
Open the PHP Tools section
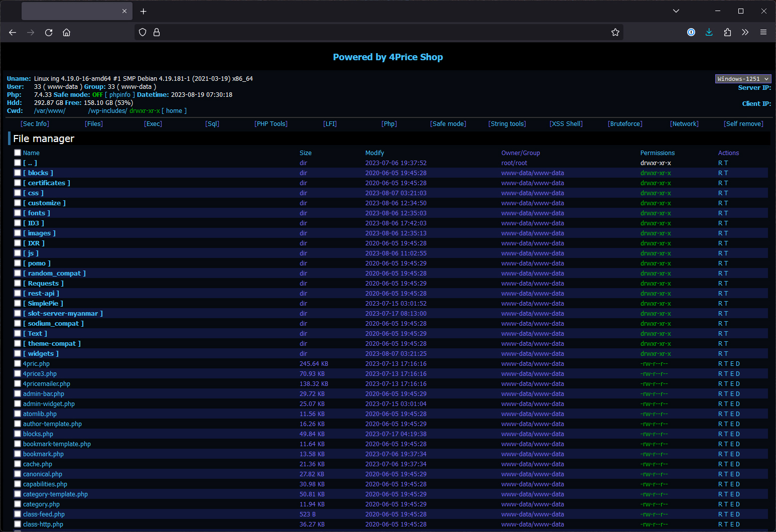[x=271, y=124]
